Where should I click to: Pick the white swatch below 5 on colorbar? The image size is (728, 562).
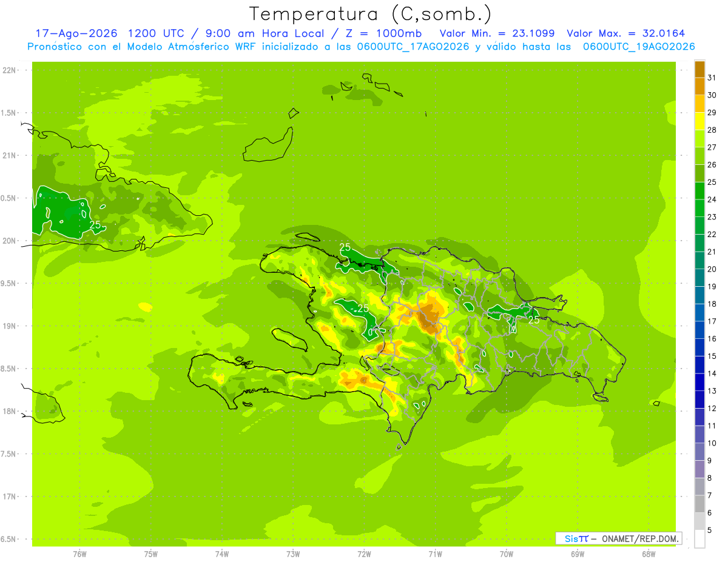coord(699,539)
